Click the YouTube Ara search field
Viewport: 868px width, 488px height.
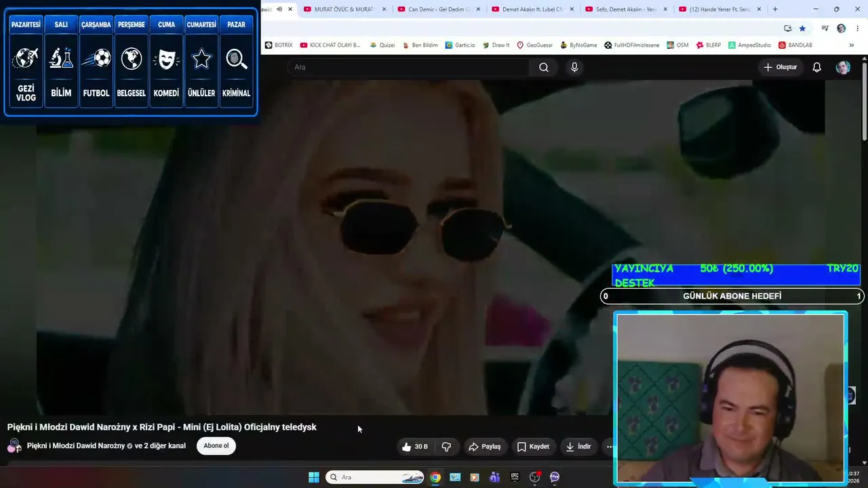pyautogui.click(x=409, y=67)
